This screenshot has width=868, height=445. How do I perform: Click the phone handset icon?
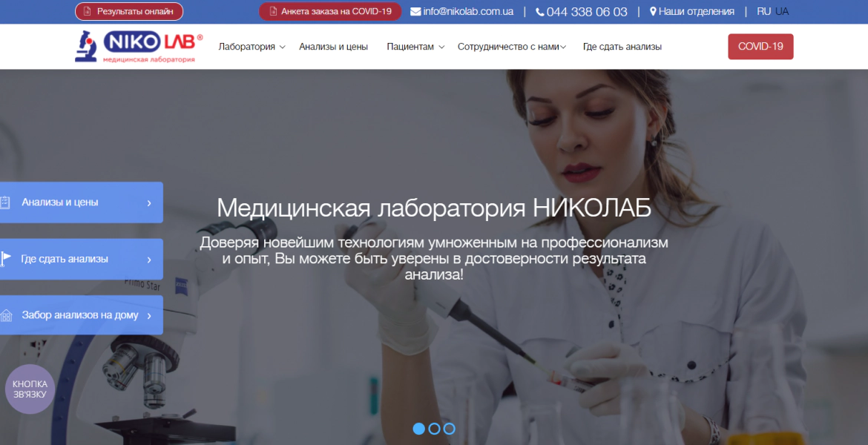click(x=540, y=12)
